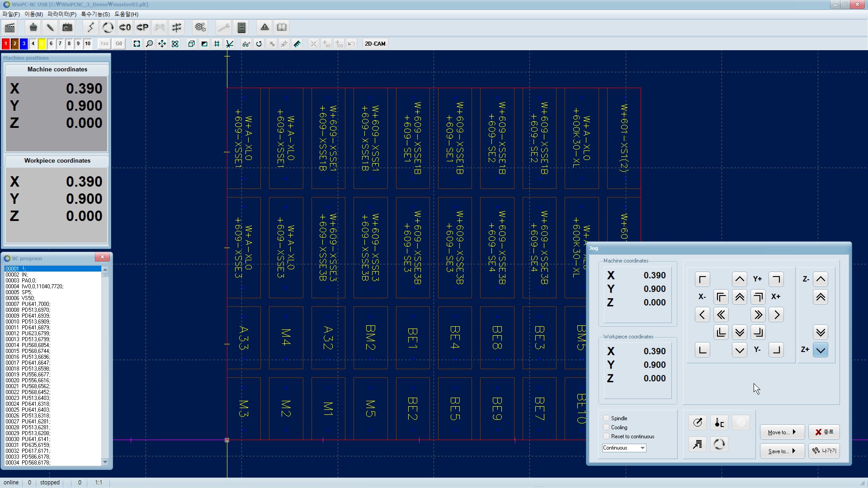Click the move-to-line arrow icon in Jog
This screenshot has height=488, width=868.
pos(698,444)
